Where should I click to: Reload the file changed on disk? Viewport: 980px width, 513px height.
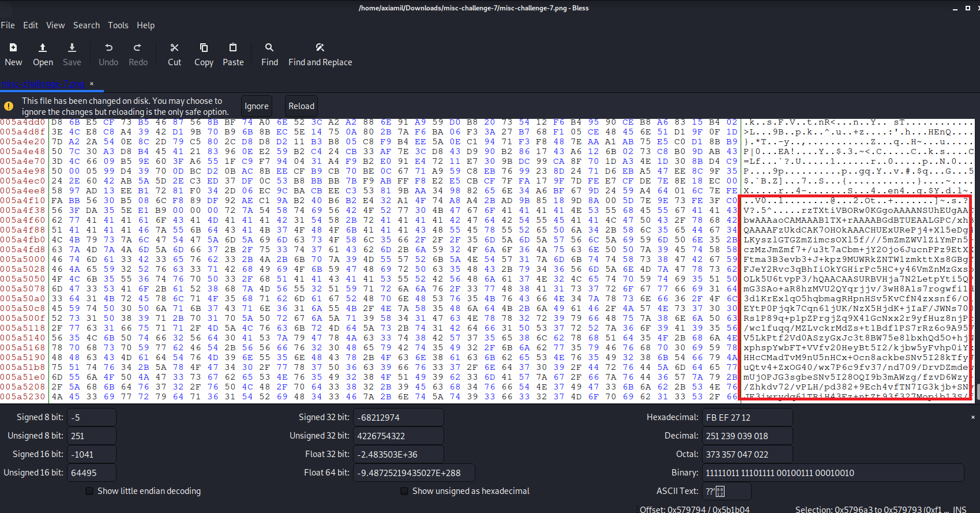coord(301,106)
